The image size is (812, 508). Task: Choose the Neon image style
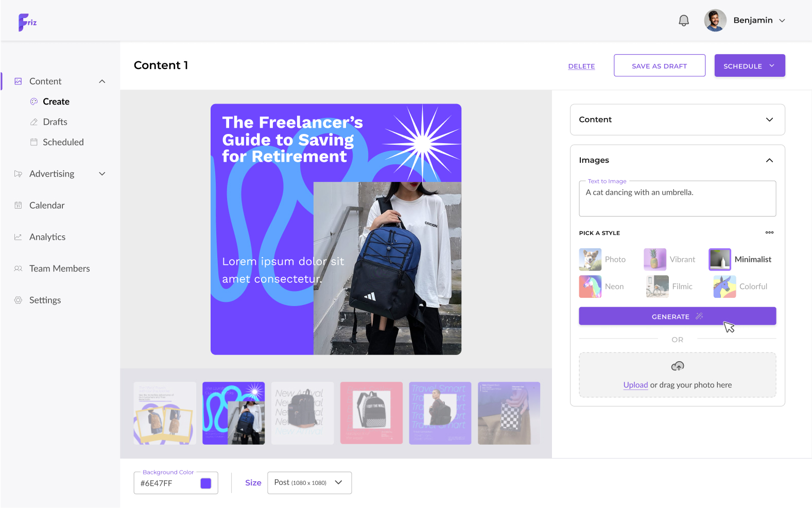pyautogui.click(x=601, y=286)
